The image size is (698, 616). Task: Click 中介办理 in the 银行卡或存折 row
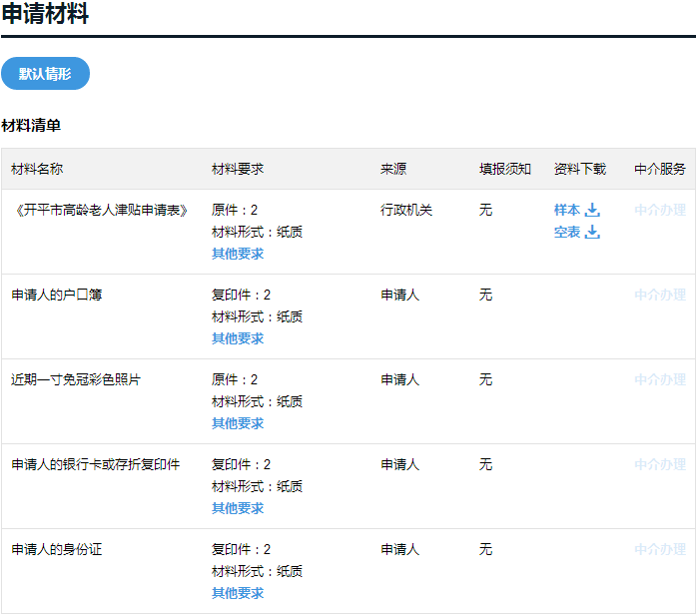(x=660, y=464)
